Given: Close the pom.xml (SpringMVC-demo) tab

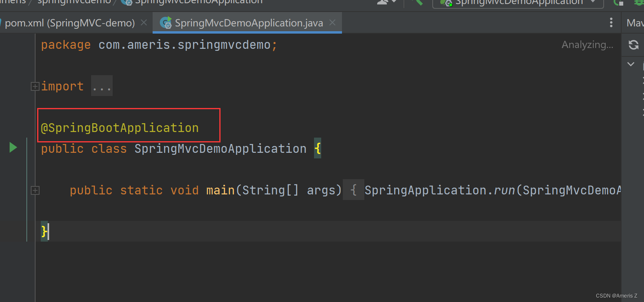Looking at the screenshot, I should coord(144,23).
